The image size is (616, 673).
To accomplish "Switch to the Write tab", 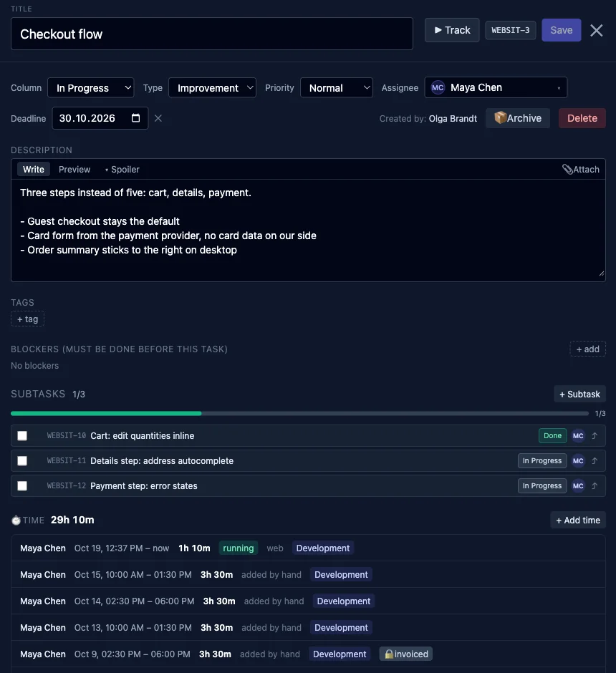I will pyautogui.click(x=34, y=170).
